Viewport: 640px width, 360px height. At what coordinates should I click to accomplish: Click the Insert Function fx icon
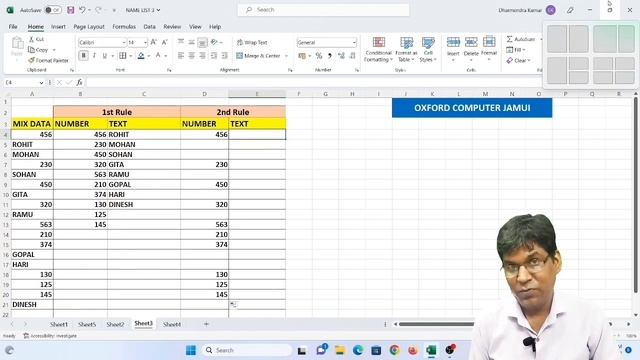coord(80,82)
